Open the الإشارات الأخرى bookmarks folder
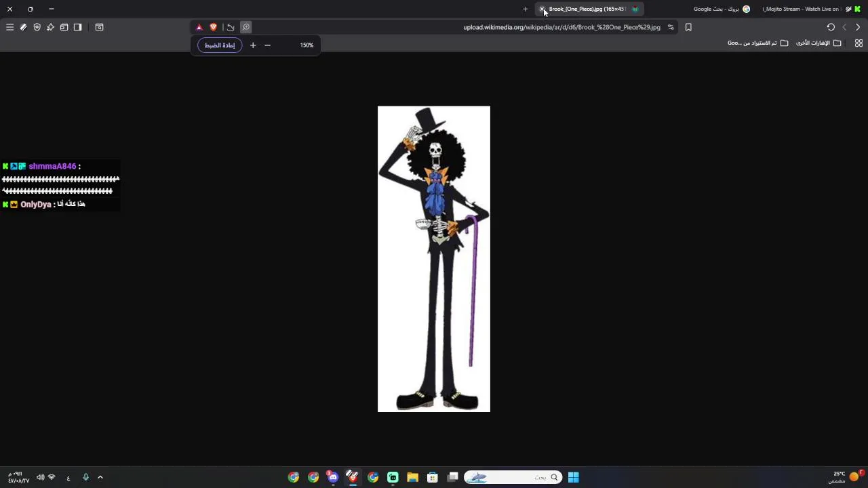Image resolution: width=868 pixels, height=488 pixels. pos(818,43)
